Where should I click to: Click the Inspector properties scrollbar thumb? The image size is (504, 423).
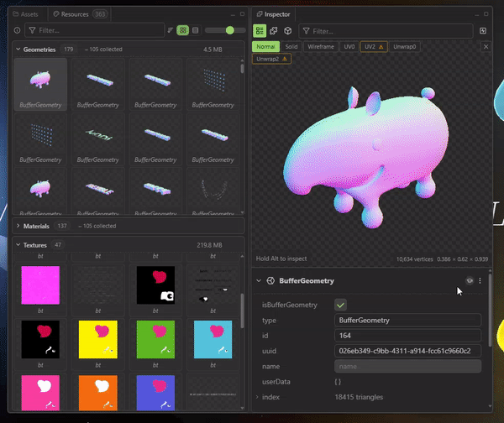490,310
